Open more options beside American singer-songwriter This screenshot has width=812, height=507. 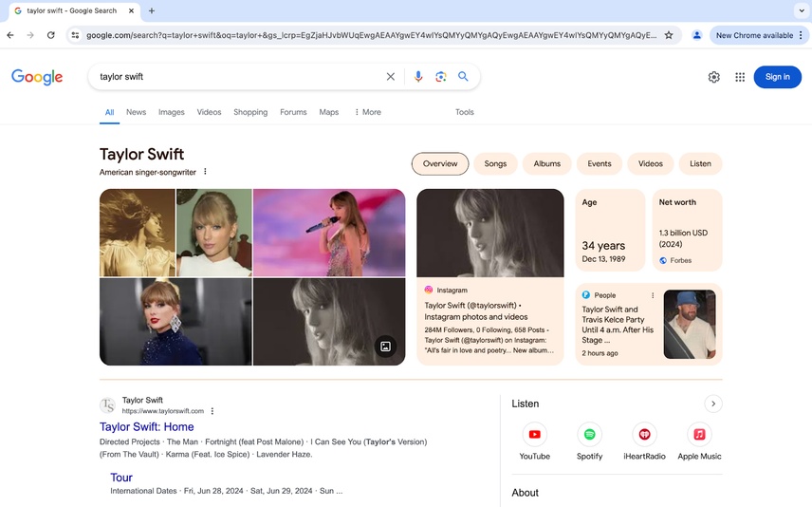(x=205, y=172)
